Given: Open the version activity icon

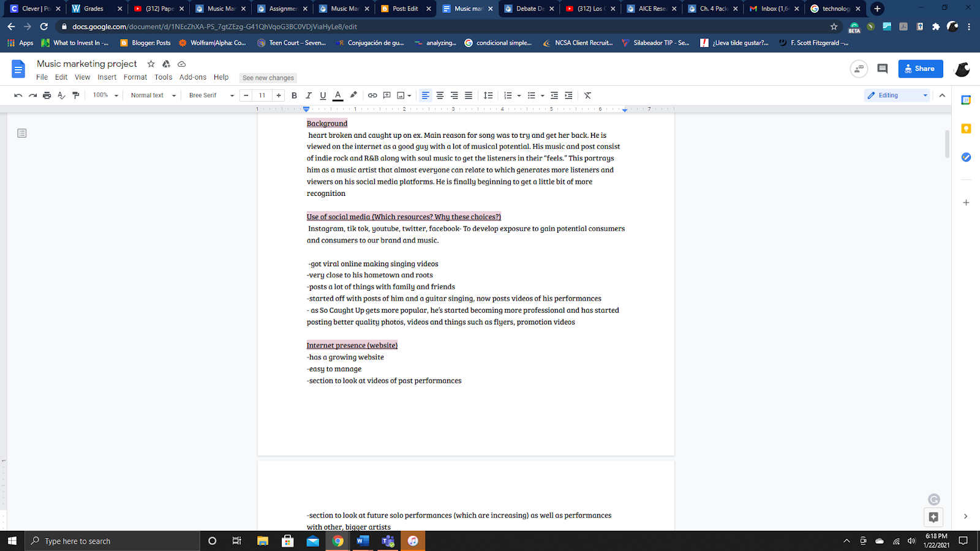Looking at the screenshot, I should pyautogui.click(x=859, y=69).
